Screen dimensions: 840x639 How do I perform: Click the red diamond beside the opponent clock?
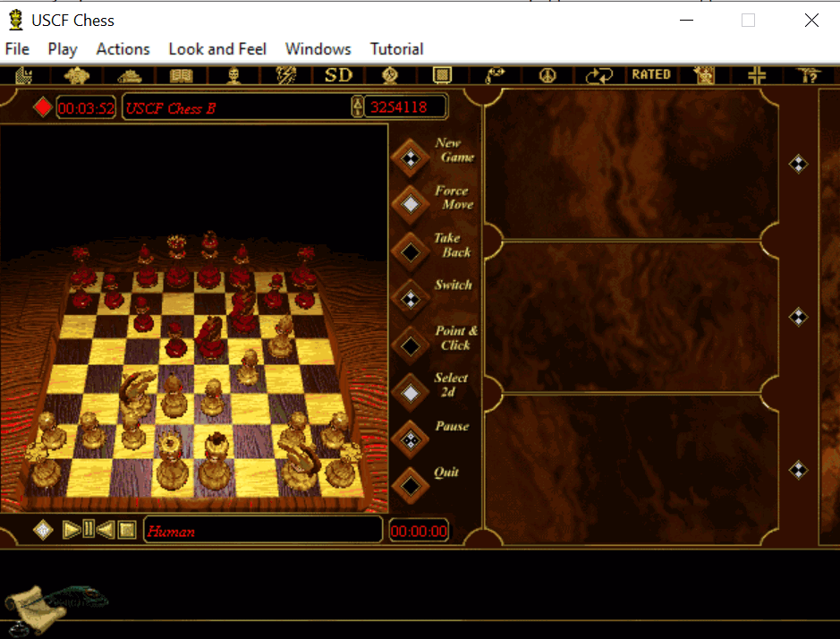(42, 107)
